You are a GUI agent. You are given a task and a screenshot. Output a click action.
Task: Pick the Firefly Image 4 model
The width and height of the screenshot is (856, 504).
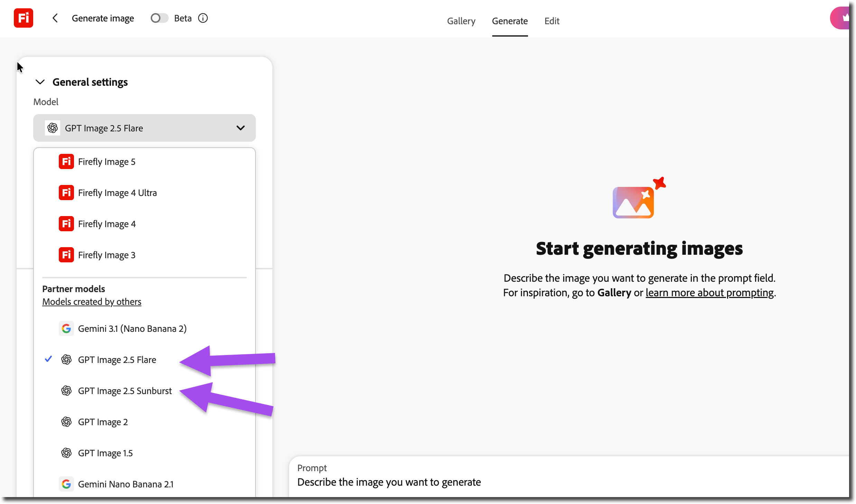click(145, 224)
